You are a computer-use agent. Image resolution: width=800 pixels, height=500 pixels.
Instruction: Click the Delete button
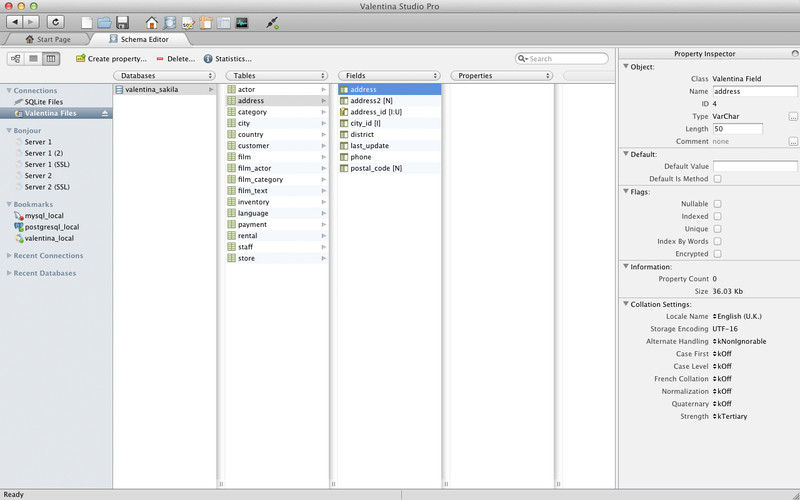(176, 59)
